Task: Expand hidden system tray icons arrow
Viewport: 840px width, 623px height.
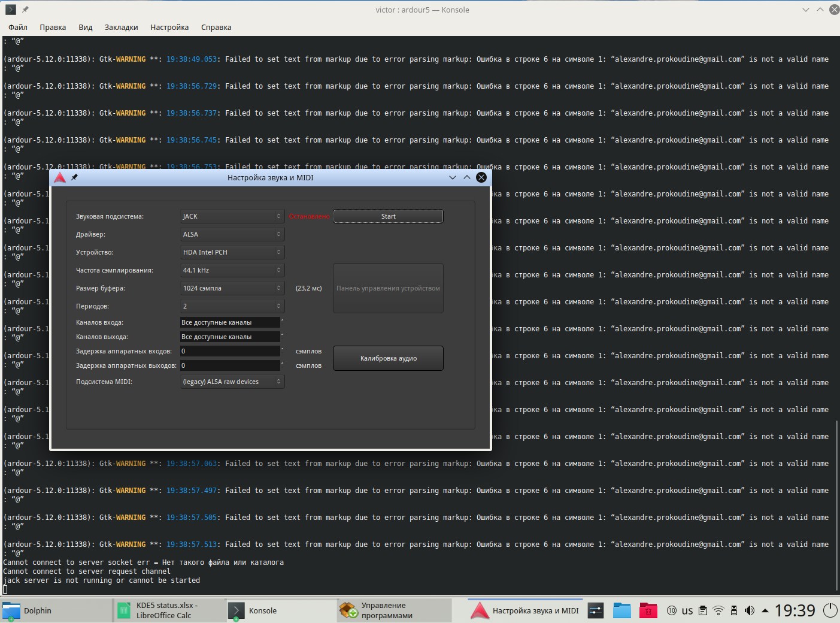Action: click(765, 610)
